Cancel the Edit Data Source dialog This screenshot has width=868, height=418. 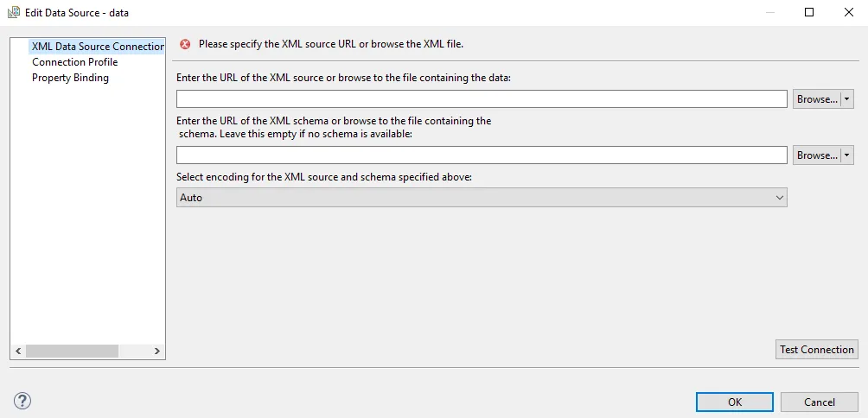pos(819,402)
